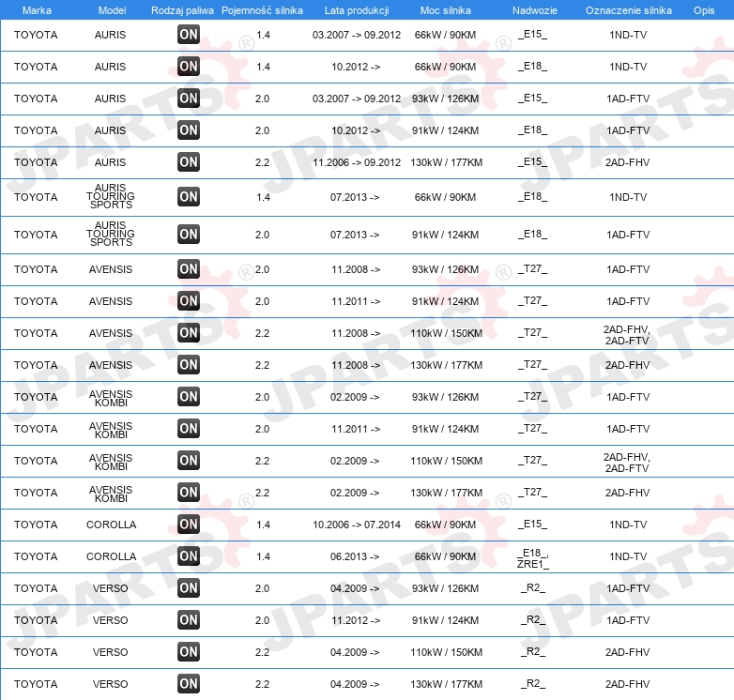Image resolution: width=734 pixels, height=700 pixels.
Task: Click '2AD-FHV' in the Auris 2.2 row
Action: click(x=627, y=162)
